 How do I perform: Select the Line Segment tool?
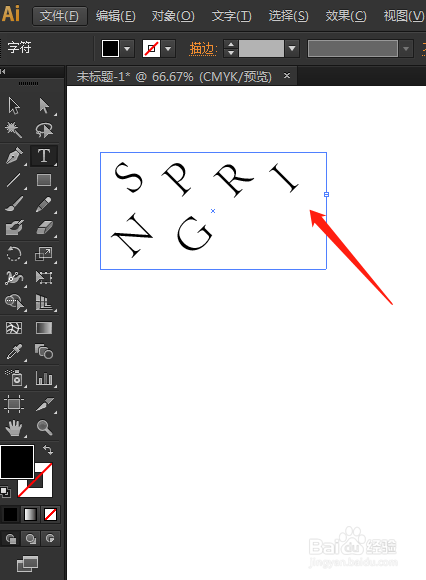click(14, 180)
